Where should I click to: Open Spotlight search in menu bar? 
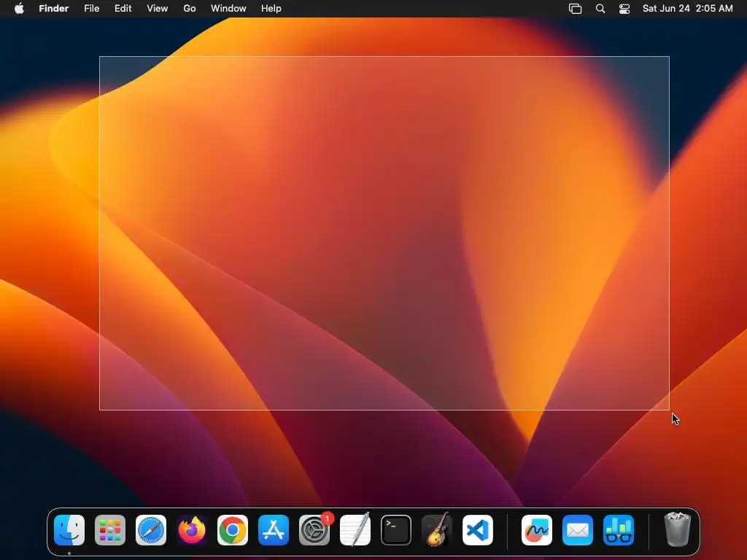click(600, 9)
